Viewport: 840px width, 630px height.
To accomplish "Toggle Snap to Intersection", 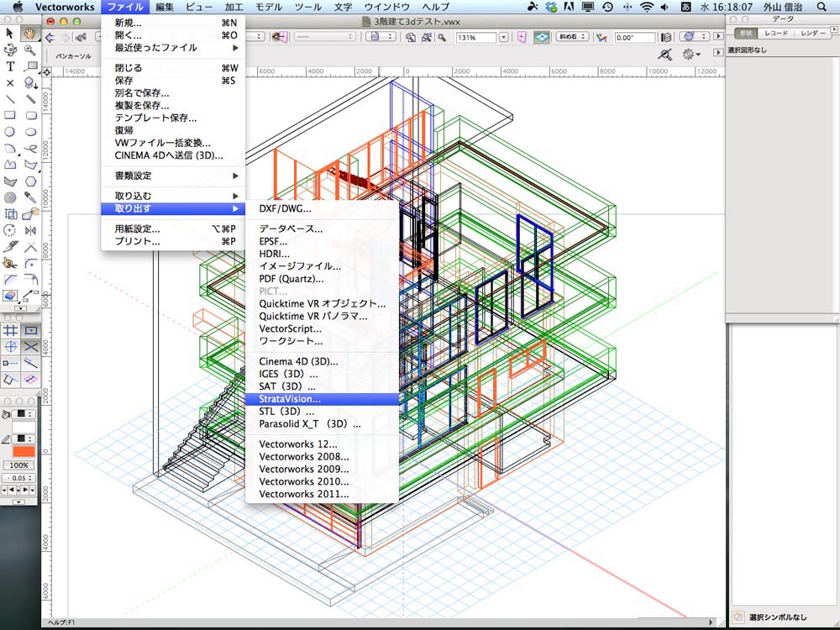I will (x=31, y=347).
